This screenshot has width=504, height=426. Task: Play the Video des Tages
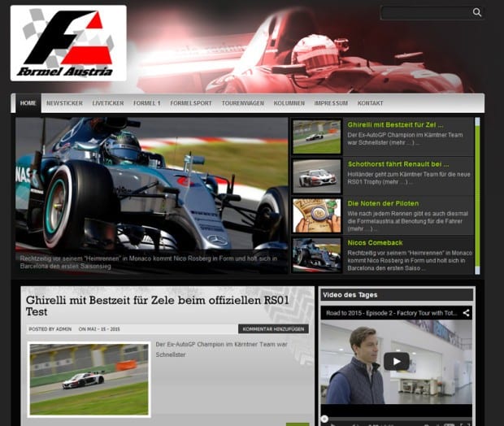(397, 362)
